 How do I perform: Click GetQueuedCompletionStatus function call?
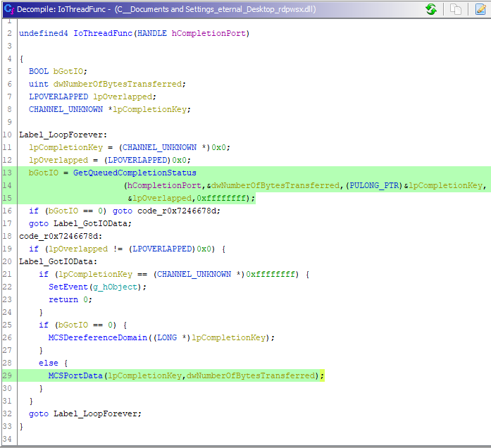click(135, 173)
